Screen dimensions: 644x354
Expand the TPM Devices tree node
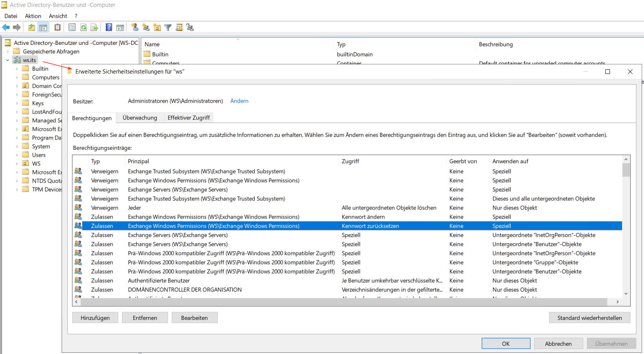17,189
